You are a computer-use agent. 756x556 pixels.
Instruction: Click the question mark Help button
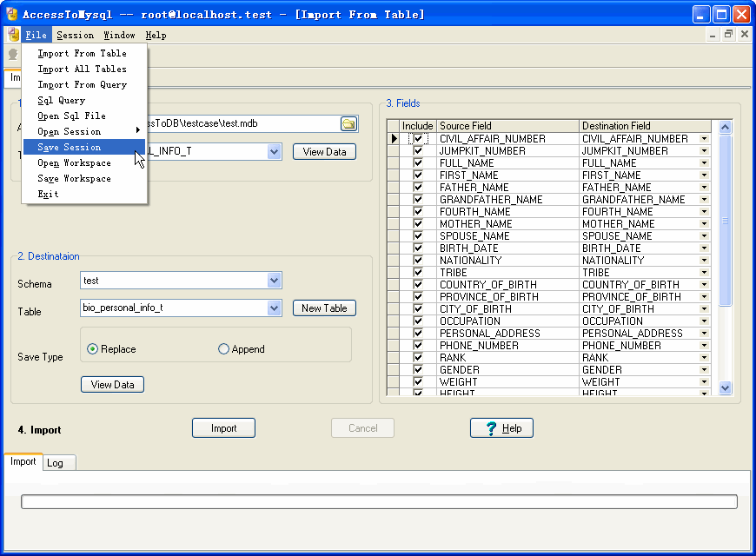(501, 428)
